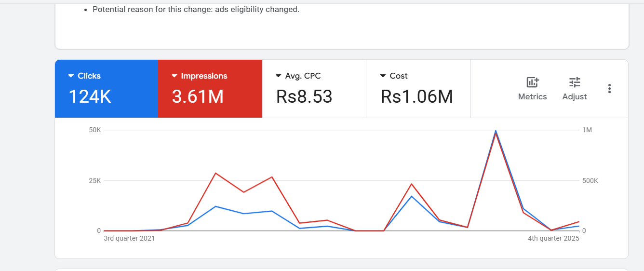Open the Cost metric dropdown arrow
Viewport: 644px width, 271px height.
click(383, 76)
